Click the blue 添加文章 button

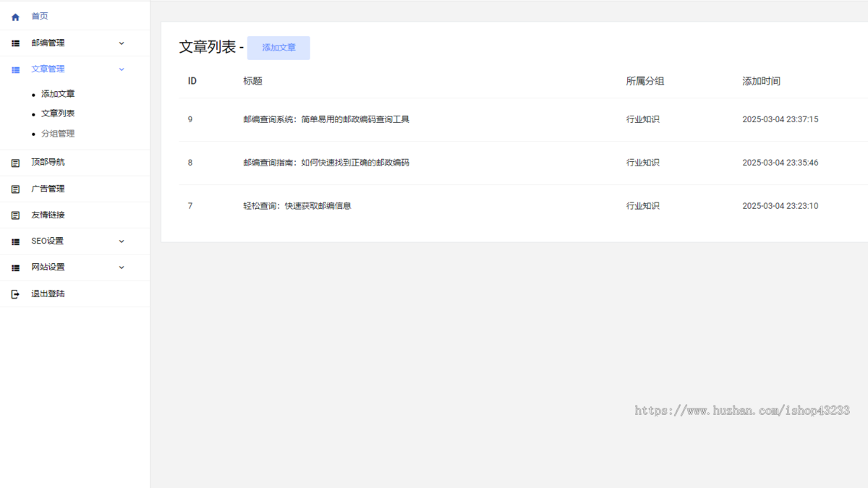tap(278, 48)
